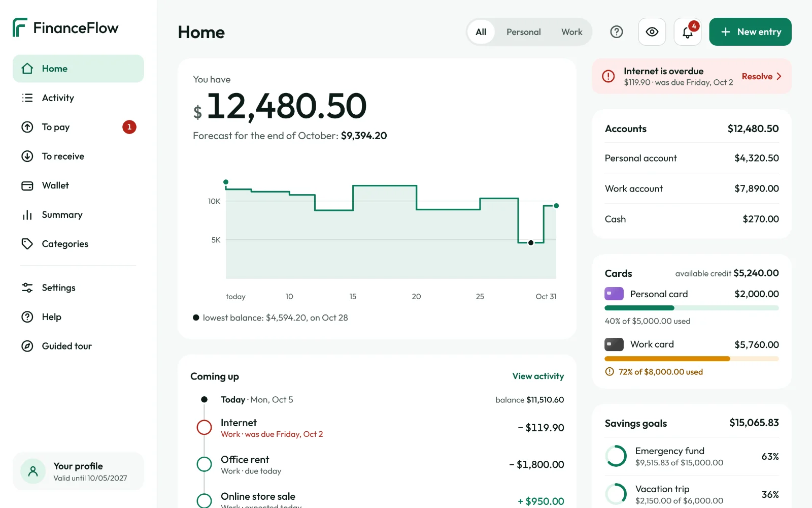Select the All filter tab
Image resolution: width=812 pixels, height=508 pixels.
click(x=481, y=32)
